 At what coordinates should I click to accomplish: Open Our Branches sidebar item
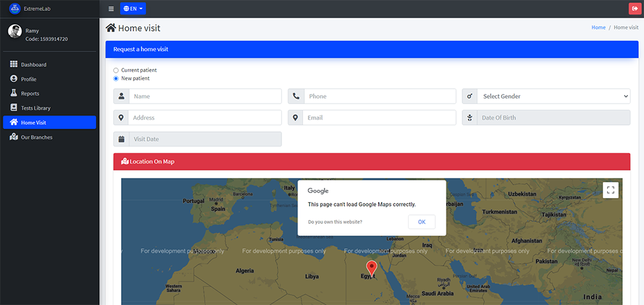(37, 137)
